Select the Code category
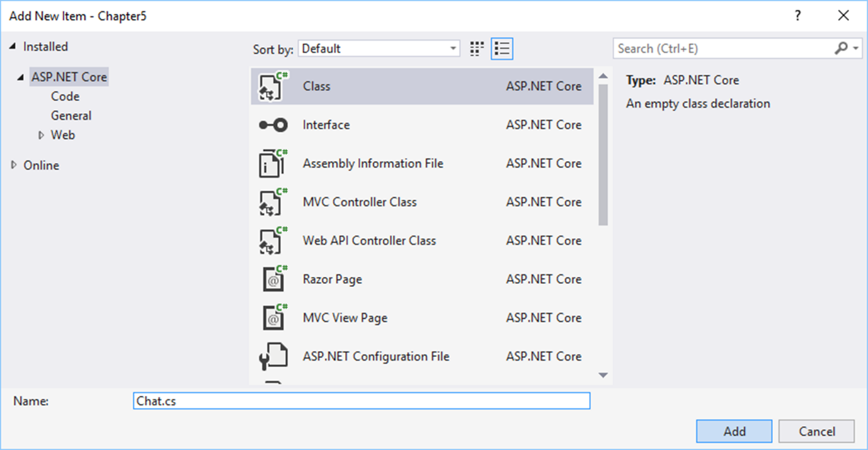Screen dimensions: 868x450 pos(65,96)
